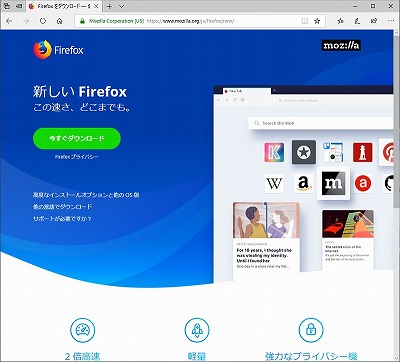Open the Firefox プライバシー link

click(x=77, y=157)
